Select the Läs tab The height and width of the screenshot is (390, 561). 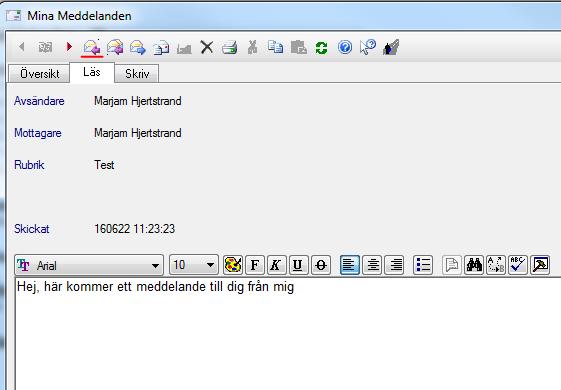click(92, 73)
